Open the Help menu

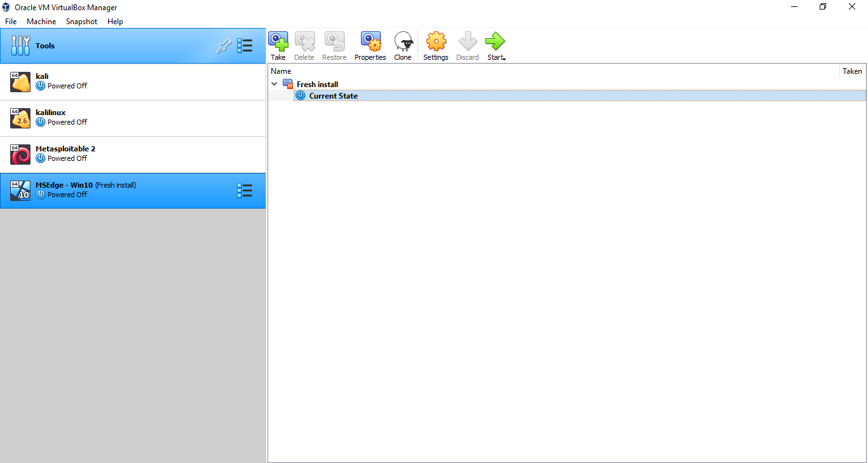pyautogui.click(x=115, y=22)
